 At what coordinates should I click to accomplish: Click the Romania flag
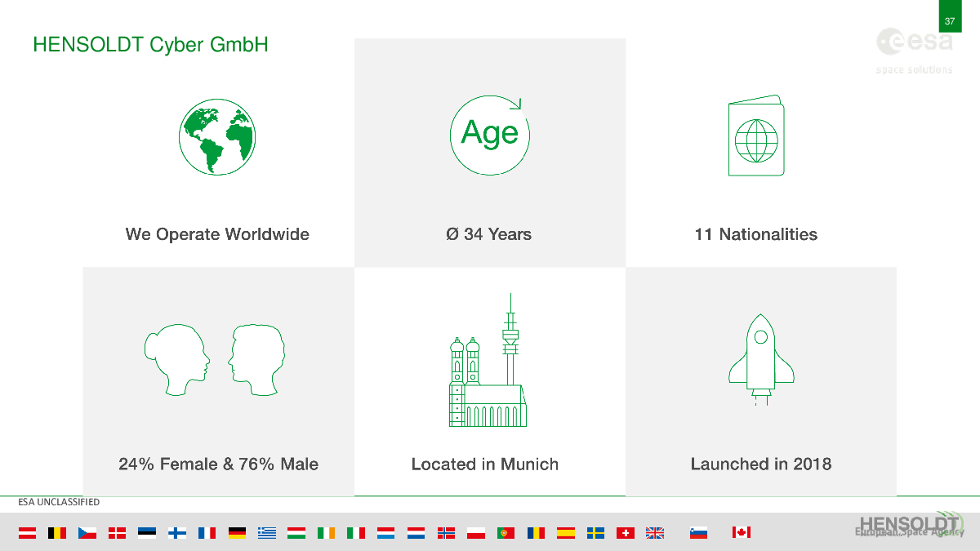(x=536, y=533)
